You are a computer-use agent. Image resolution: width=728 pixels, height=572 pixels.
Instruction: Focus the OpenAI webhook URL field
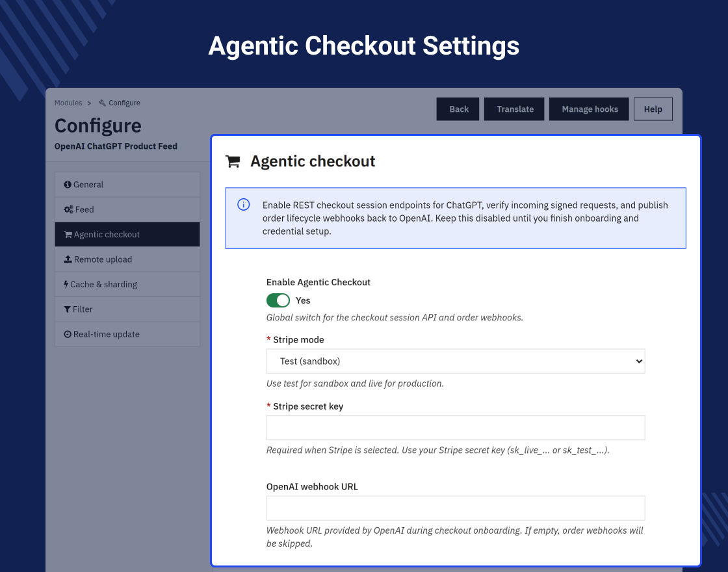456,508
